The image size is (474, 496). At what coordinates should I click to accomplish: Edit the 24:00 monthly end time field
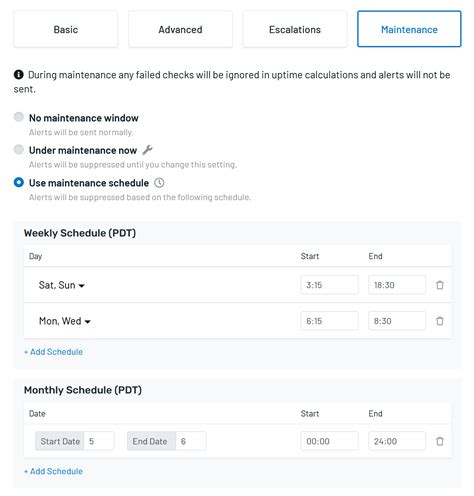click(397, 441)
